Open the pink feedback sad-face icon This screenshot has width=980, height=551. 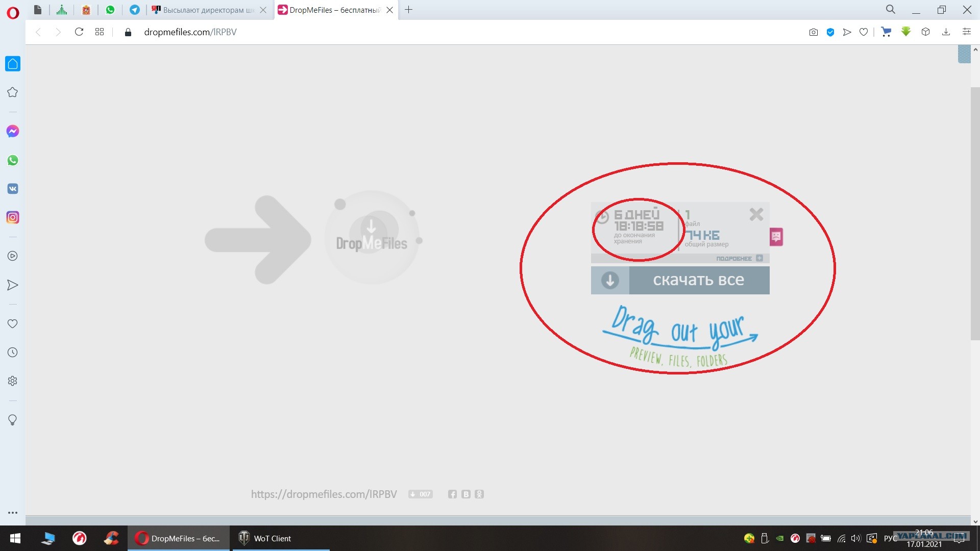tap(776, 237)
